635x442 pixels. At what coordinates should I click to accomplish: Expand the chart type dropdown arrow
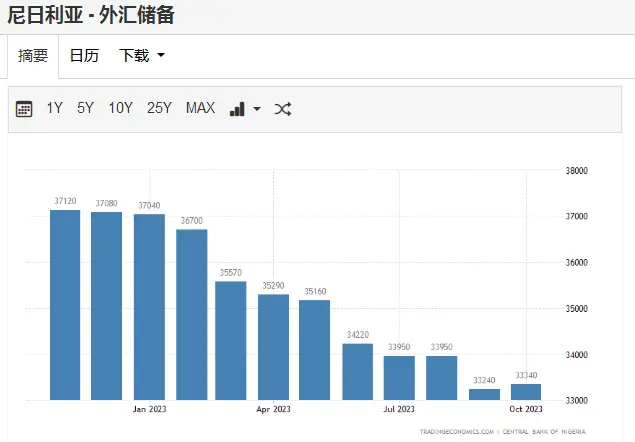click(x=257, y=109)
